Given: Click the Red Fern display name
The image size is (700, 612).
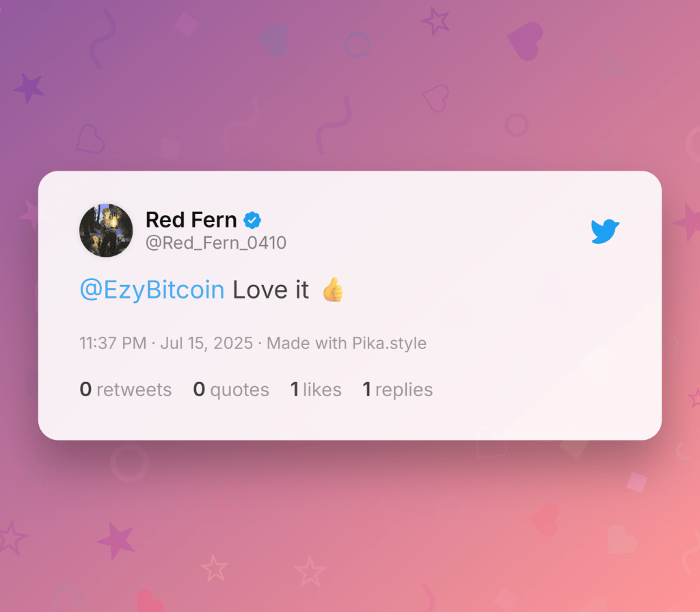Looking at the screenshot, I should (x=191, y=220).
